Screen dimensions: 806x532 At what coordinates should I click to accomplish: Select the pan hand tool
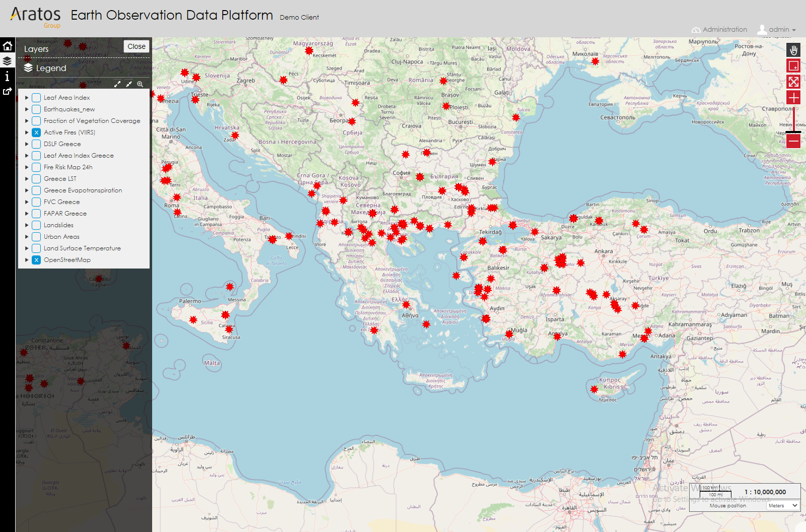tap(793, 50)
